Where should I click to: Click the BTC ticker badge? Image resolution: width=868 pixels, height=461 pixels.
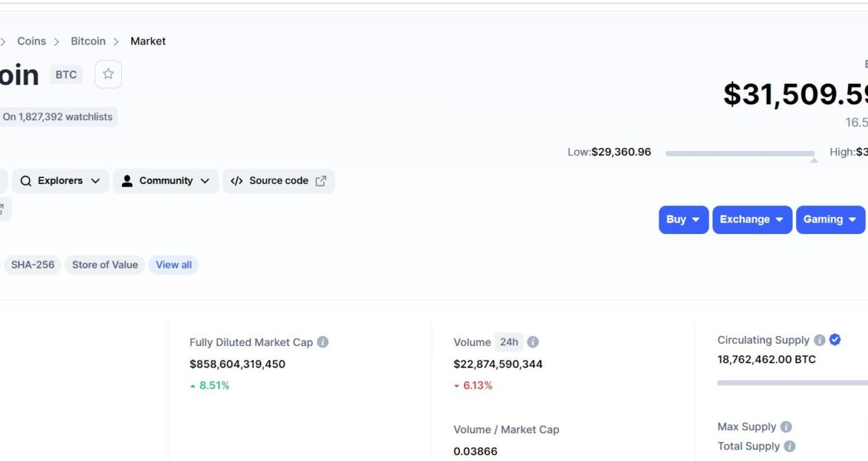click(x=66, y=75)
